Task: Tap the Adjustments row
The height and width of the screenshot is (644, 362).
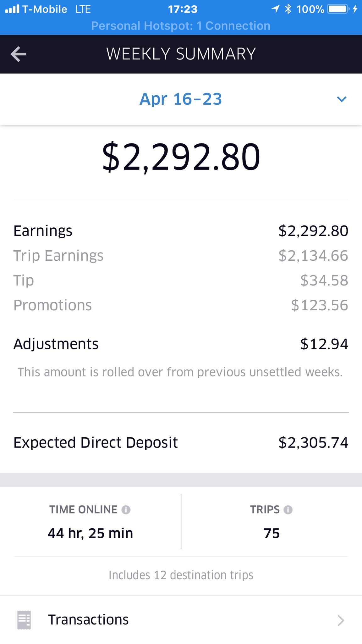Action: coord(181,344)
